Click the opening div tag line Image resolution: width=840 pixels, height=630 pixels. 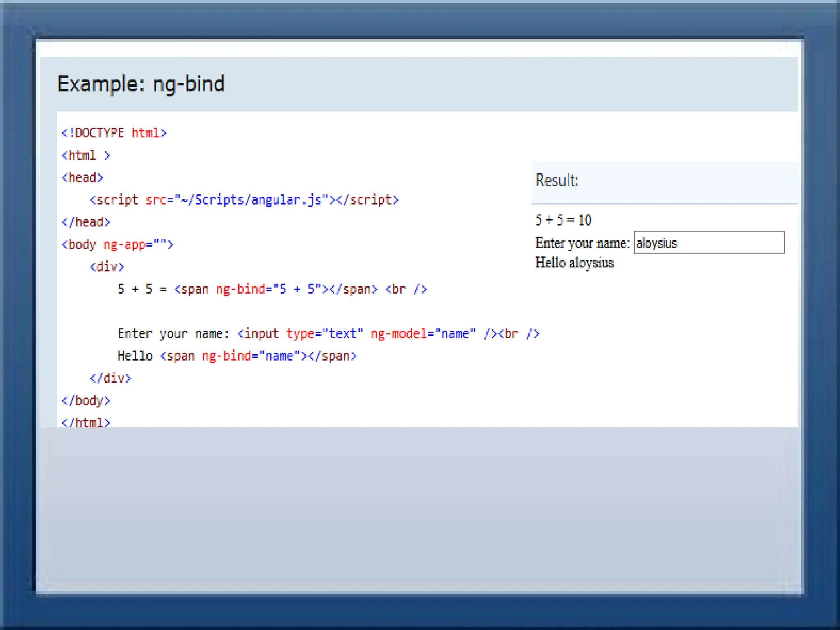107,267
